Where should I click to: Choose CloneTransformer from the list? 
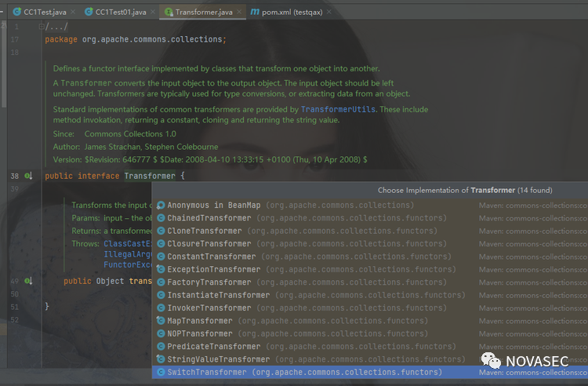[x=370, y=231]
